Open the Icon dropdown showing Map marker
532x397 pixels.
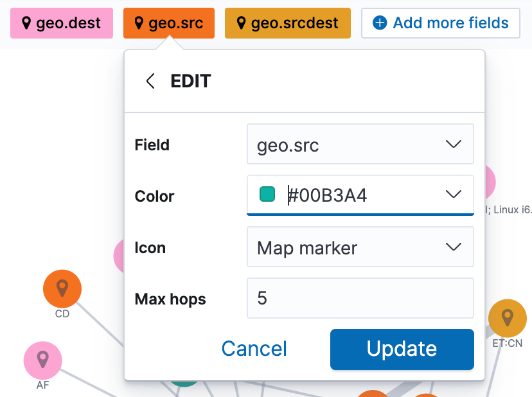(360, 247)
